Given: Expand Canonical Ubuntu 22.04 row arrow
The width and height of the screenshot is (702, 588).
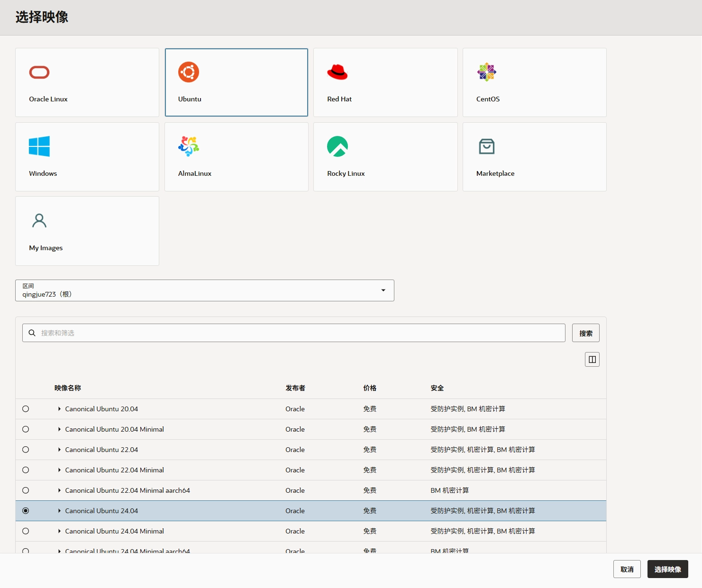Looking at the screenshot, I should 59,450.
